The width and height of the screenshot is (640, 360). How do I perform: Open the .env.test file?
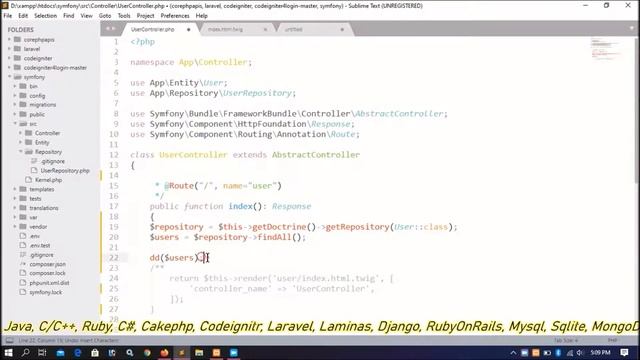pyautogui.click(x=40, y=245)
